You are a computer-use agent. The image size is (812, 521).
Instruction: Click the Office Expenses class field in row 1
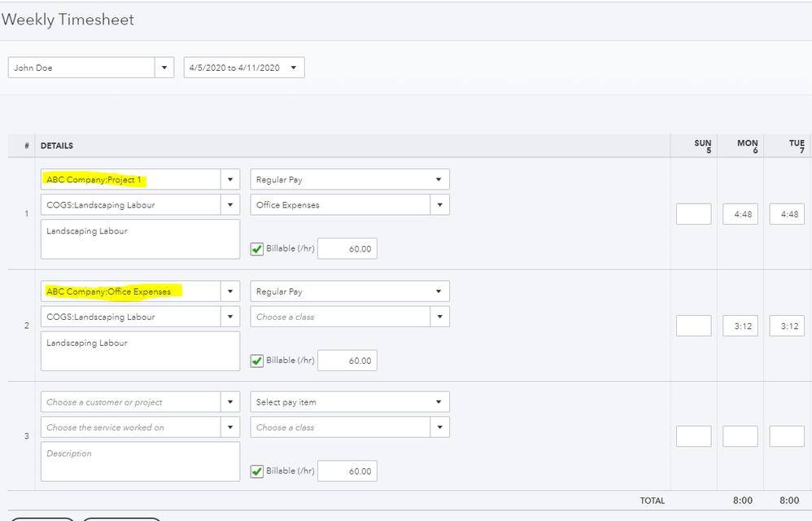click(x=340, y=205)
